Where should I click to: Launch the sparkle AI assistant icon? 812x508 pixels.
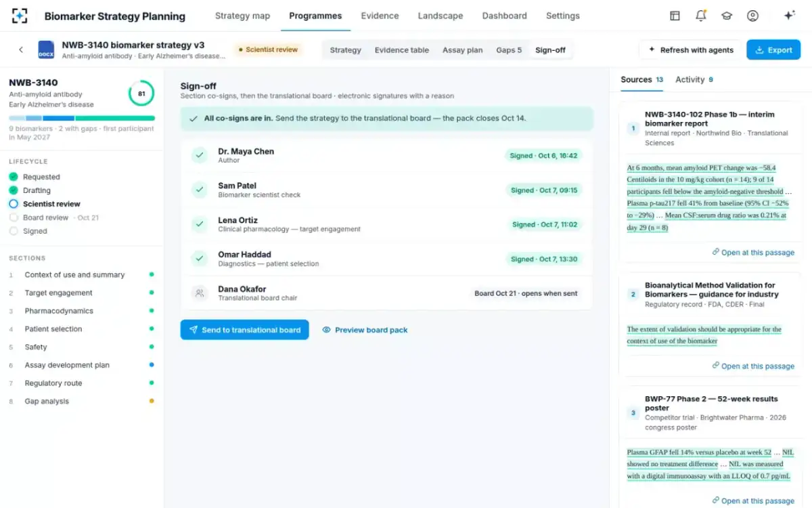(x=789, y=16)
